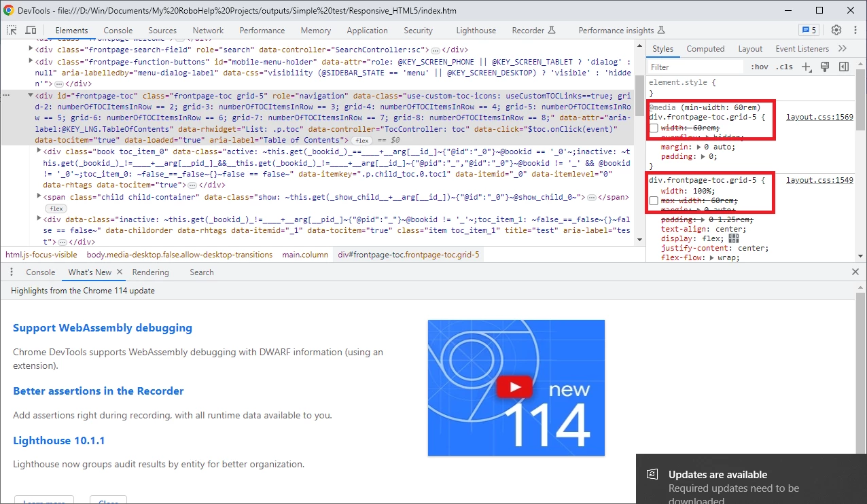Open the Event Listeners sidebar tab
Image resolution: width=867 pixels, height=504 pixels.
pyautogui.click(x=802, y=48)
